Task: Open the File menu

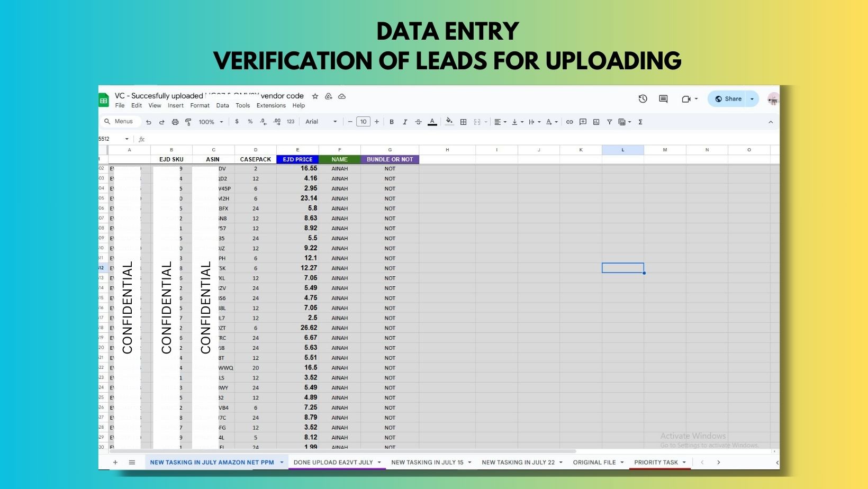Action: 120,105
